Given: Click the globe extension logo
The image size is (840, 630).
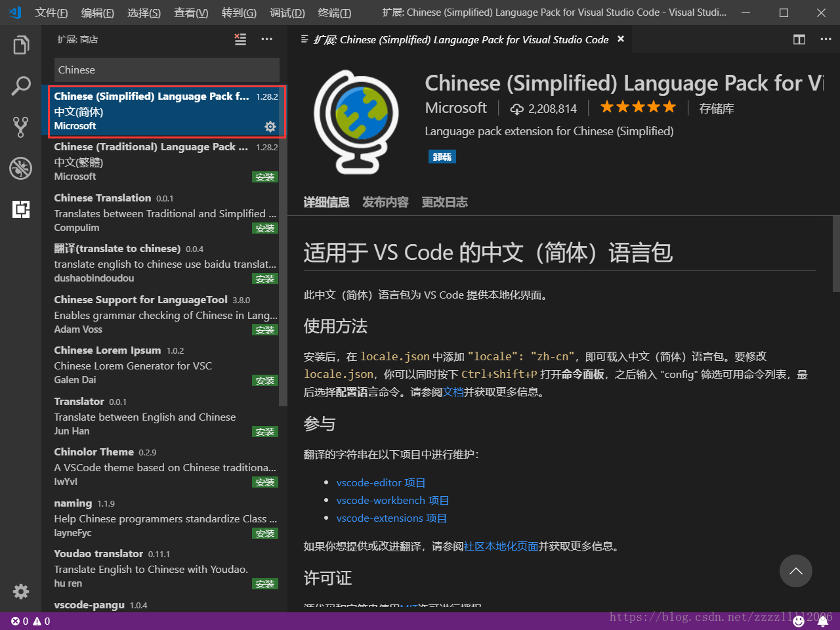Looking at the screenshot, I should point(356,121).
